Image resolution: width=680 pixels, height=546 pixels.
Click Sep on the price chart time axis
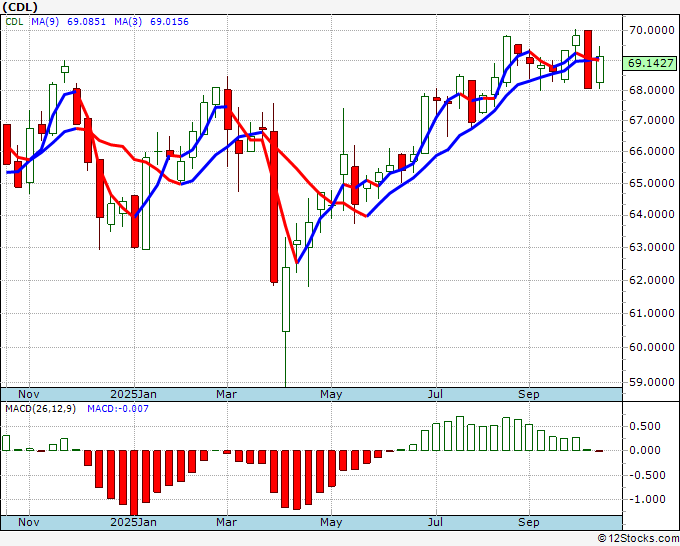[529, 394]
